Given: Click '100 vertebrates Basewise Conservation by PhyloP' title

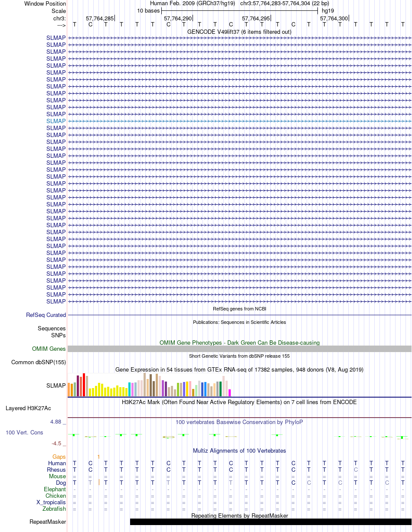Looking at the screenshot, I should tap(239, 422).
